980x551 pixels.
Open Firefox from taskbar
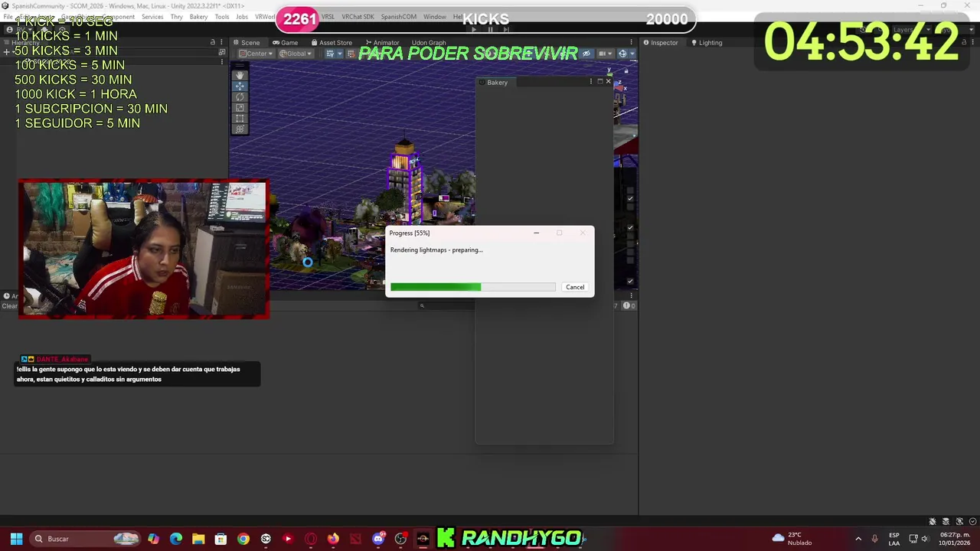point(333,539)
